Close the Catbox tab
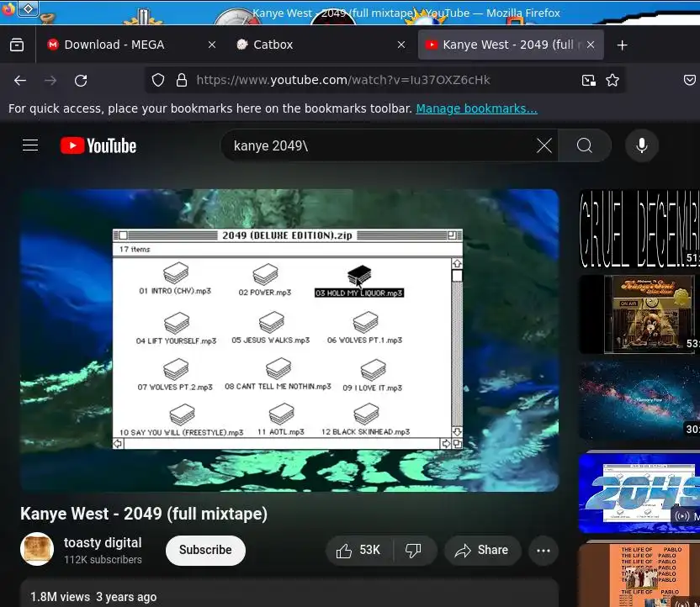The image size is (700, 607). (x=401, y=45)
